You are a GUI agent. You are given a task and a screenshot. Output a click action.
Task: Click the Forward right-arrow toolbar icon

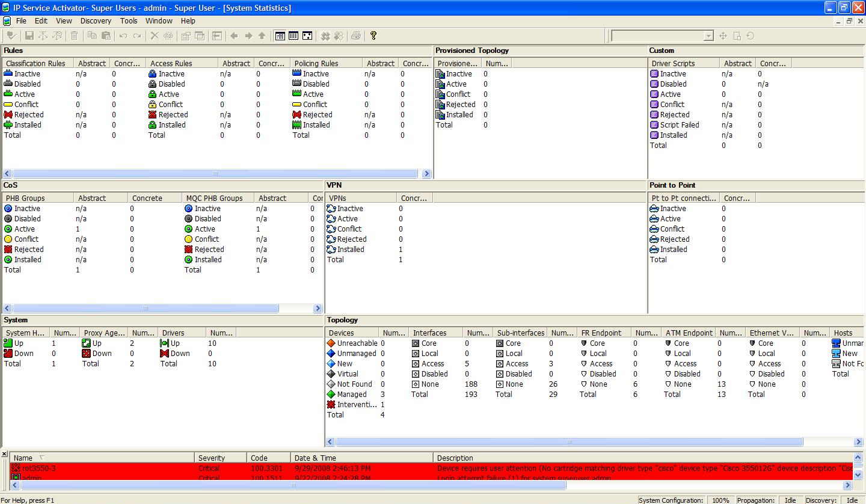click(248, 36)
